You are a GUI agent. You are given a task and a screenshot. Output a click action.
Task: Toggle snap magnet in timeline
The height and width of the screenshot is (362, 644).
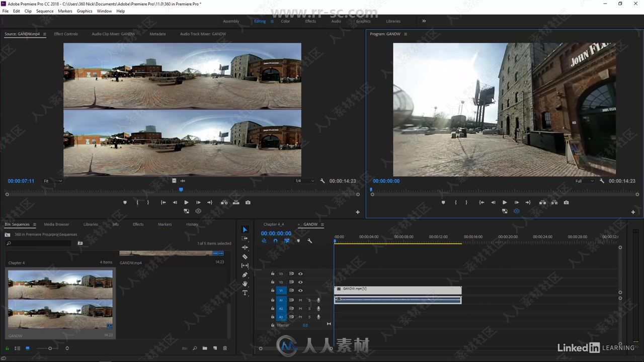275,241
